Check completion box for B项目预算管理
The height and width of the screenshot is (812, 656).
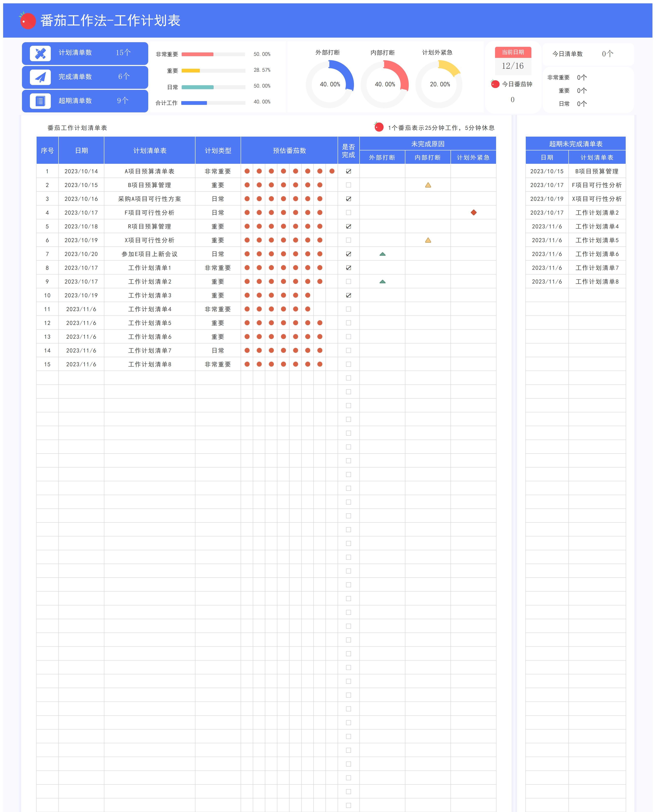pos(348,185)
